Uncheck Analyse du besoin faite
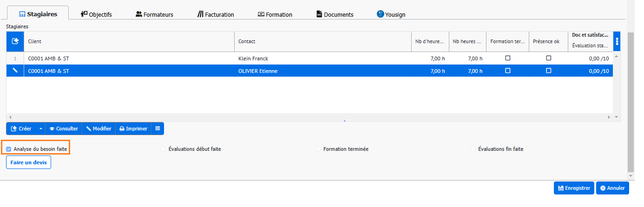644x207 pixels. [9, 149]
